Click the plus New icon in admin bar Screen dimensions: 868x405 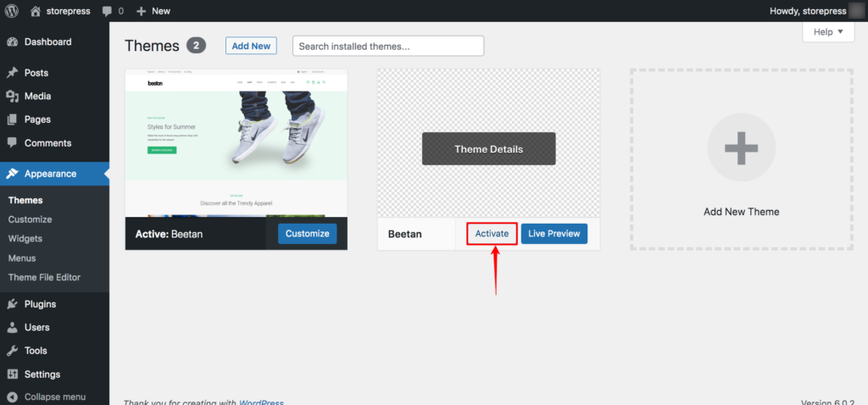[x=141, y=11]
